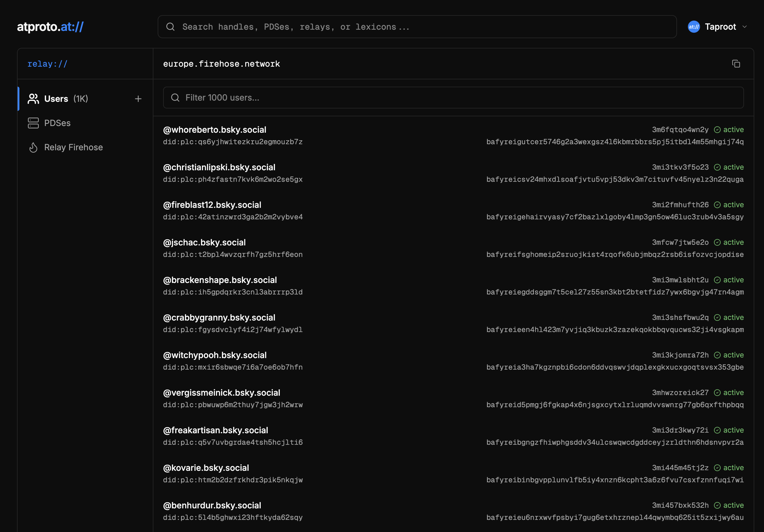Click the plus icon next to Users
Screen dimensions: 764x532
[x=138, y=99]
